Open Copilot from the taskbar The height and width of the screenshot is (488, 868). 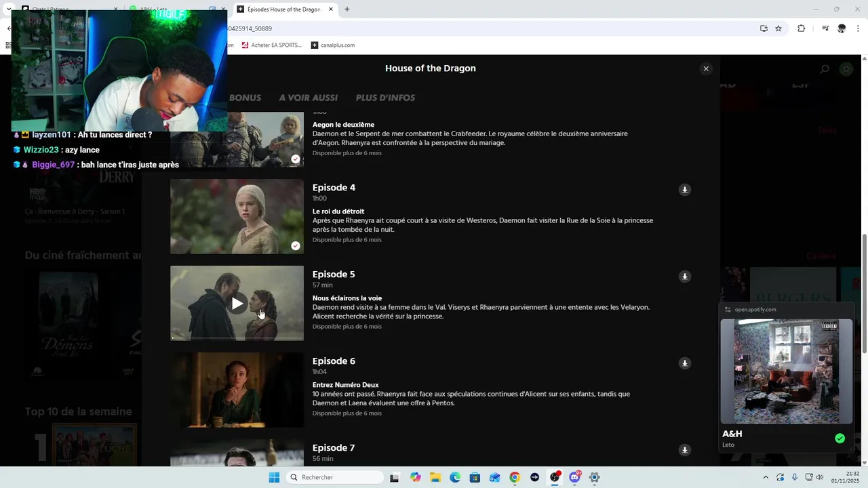point(415,477)
